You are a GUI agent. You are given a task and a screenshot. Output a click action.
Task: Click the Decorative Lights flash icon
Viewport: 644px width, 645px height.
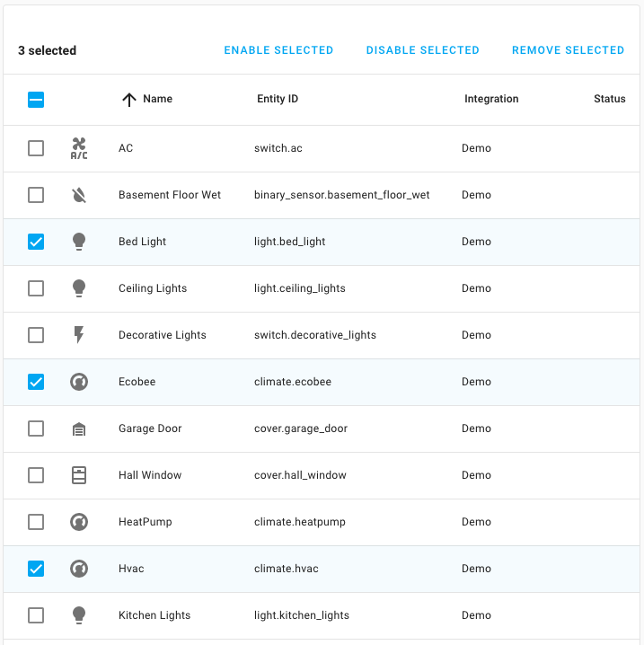pos(79,335)
